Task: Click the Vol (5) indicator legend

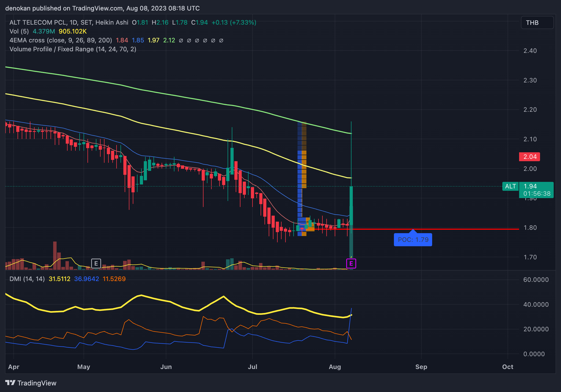Action: click(x=19, y=31)
